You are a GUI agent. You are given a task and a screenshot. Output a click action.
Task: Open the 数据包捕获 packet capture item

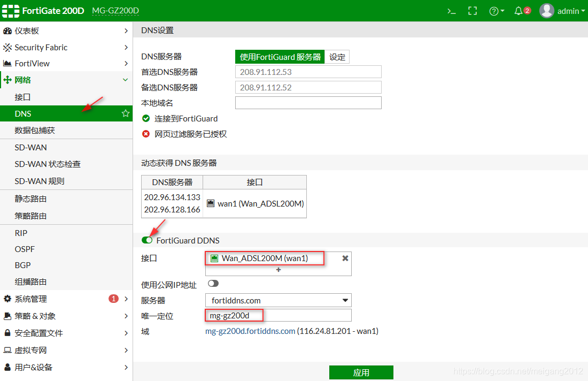(x=66, y=130)
